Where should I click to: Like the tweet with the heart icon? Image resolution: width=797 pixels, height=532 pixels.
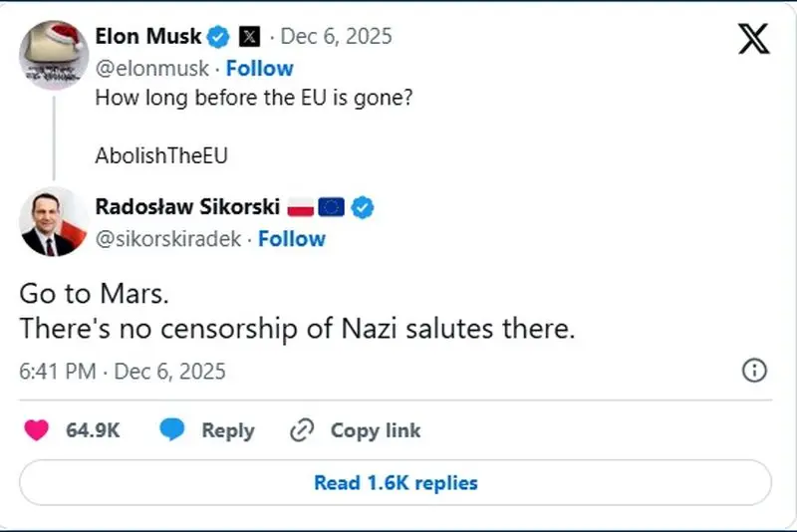[x=36, y=430]
